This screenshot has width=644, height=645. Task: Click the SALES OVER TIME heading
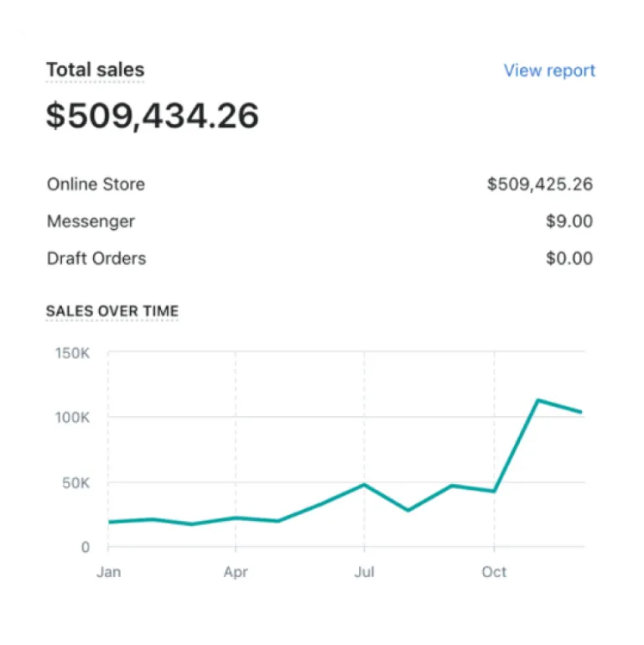[x=112, y=311]
